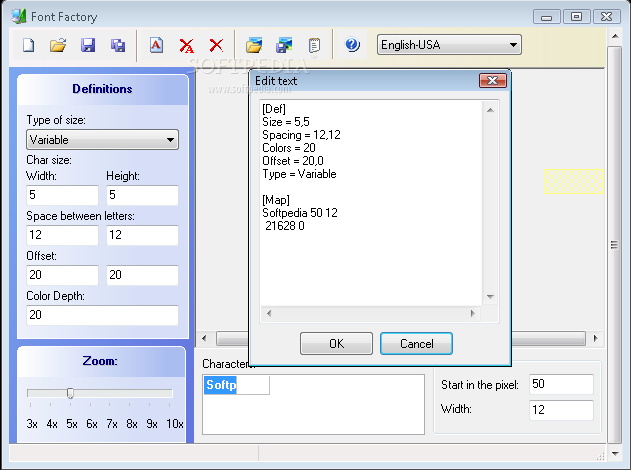The height and width of the screenshot is (470, 631).
Task: Click the Char size Height field
Action: (142, 195)
